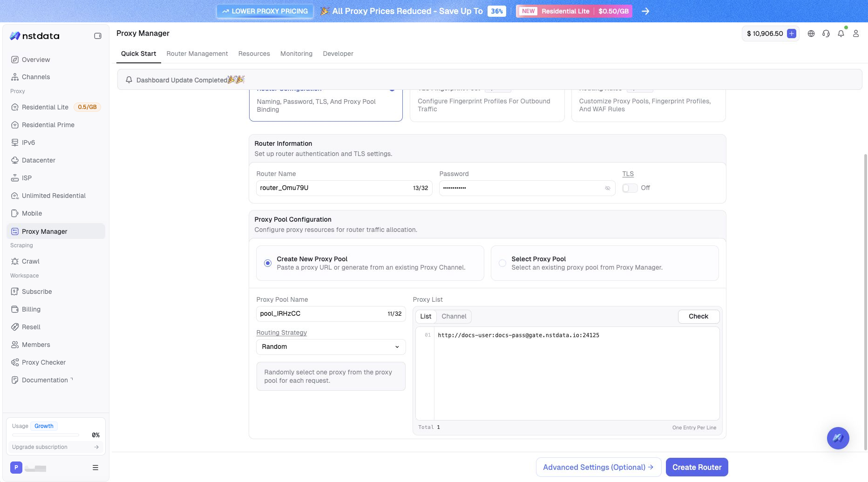Open the Documentation link
Image resolution: width=868 pixels, height=482 pixels.
56,380
